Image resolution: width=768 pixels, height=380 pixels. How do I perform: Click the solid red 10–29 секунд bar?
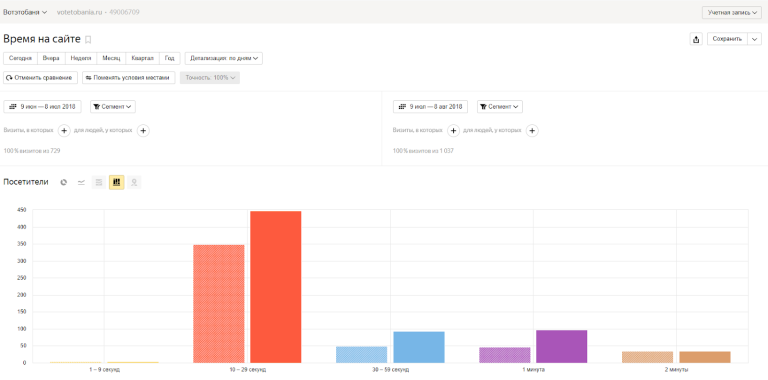276,287
